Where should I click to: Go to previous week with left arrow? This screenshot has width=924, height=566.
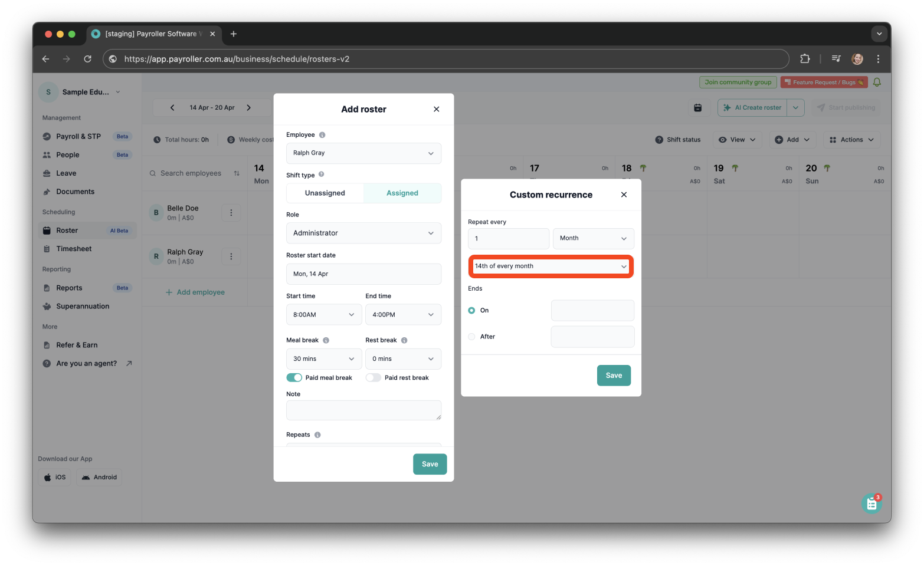(x=172, y=107)
